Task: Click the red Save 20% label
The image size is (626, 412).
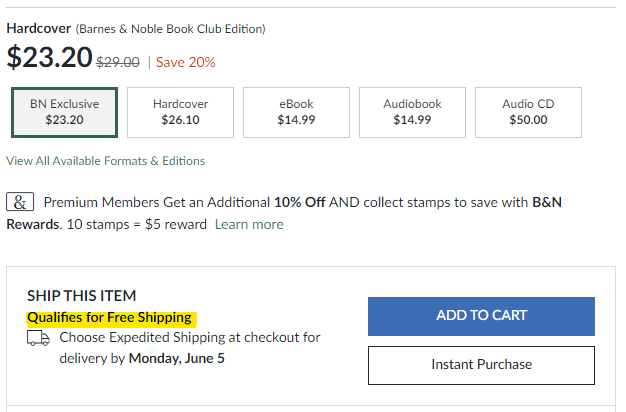Action: pyautogui.click(x=186, y=62)
